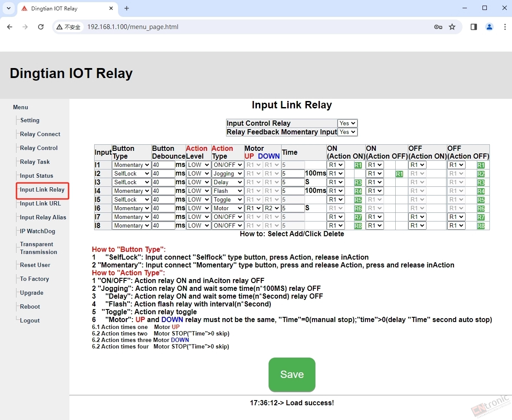The image size is (512, 420).
Task: Open IP WatchDog menu item
Action: pyautogui.click(x=38, y=231)
